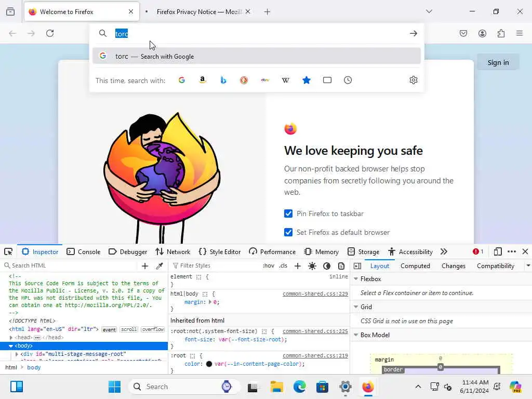Image resolution: width=532 pixels, height=399 pixels.
Task: Search this time with DuckDuckGo
Action: 244,80
